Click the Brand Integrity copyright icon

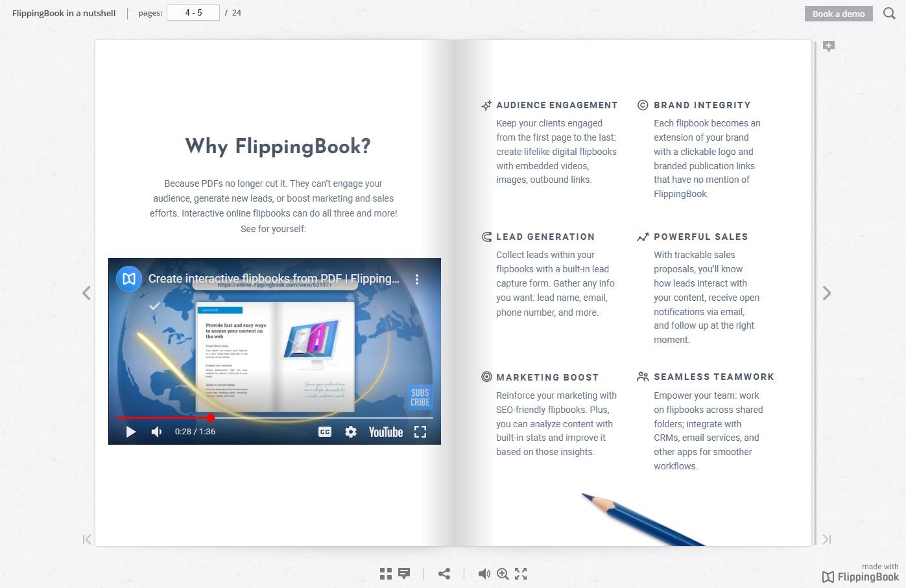[x=643, y=105]
